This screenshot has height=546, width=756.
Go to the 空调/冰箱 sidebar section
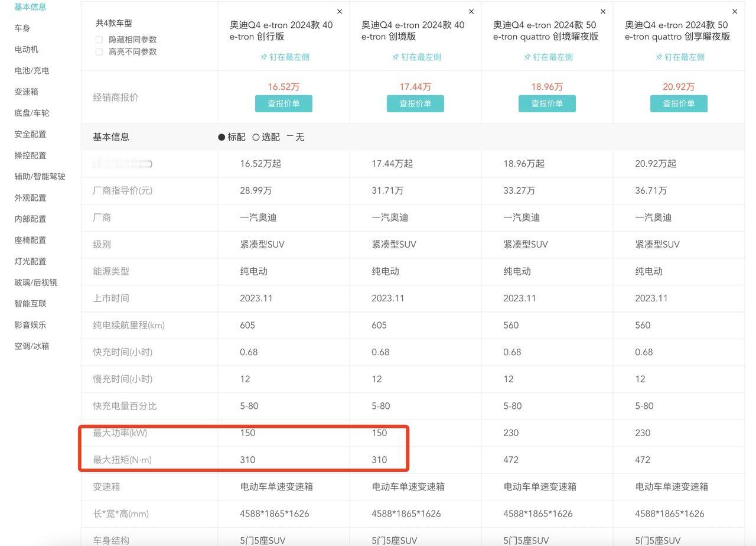[33, 346]
